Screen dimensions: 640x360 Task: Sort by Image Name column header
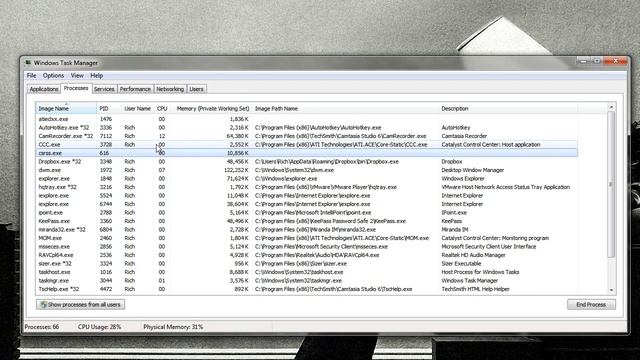(66, 109)
